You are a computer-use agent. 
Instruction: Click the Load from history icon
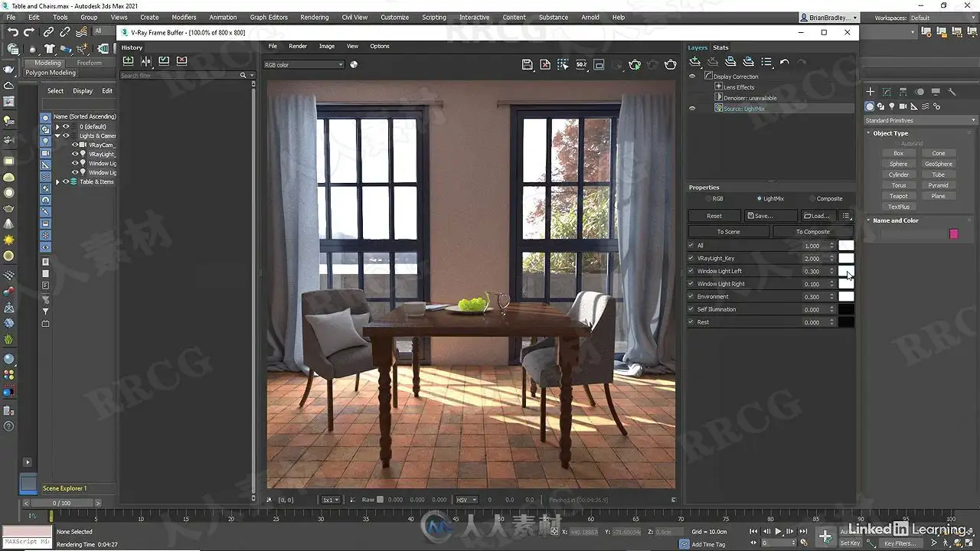(164, 61)
